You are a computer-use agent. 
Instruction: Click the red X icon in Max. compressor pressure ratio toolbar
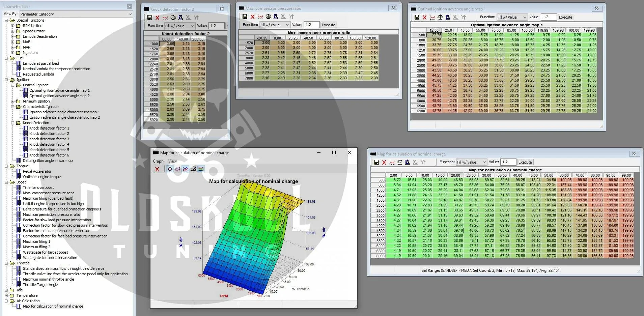[x=252, y=17]
